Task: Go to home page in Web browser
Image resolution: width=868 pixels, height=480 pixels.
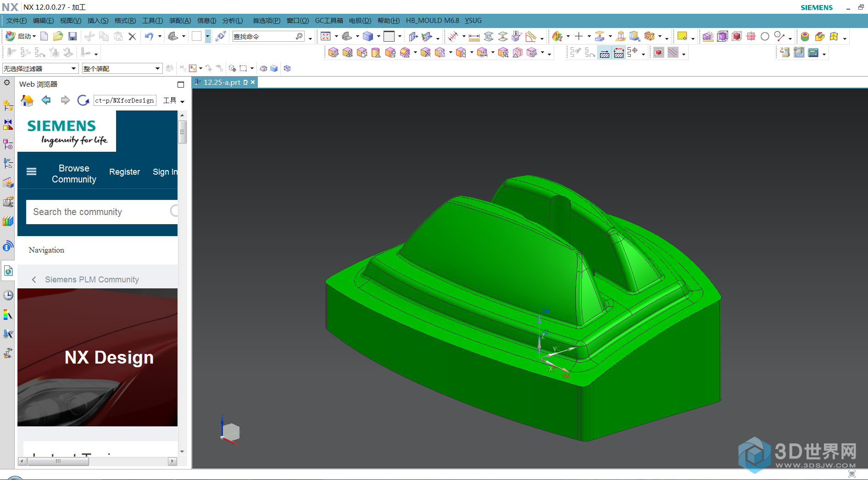Action: tap(27, 100)
